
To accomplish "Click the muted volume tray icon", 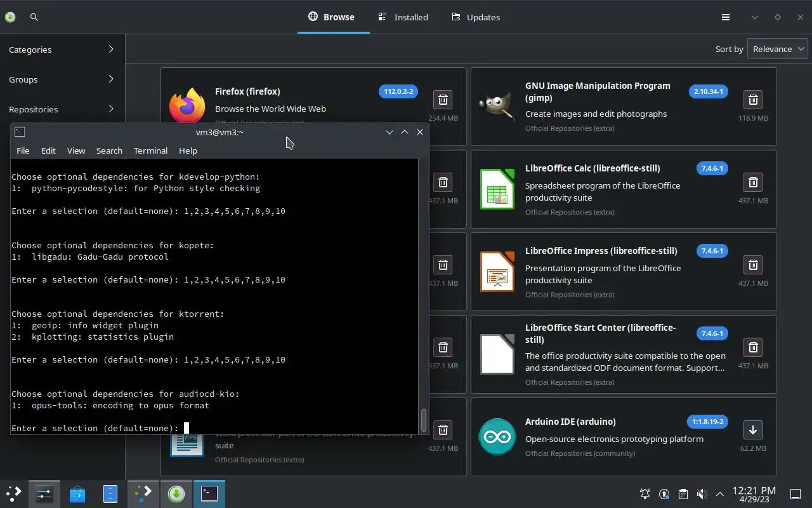I will [x=702, y=494].
